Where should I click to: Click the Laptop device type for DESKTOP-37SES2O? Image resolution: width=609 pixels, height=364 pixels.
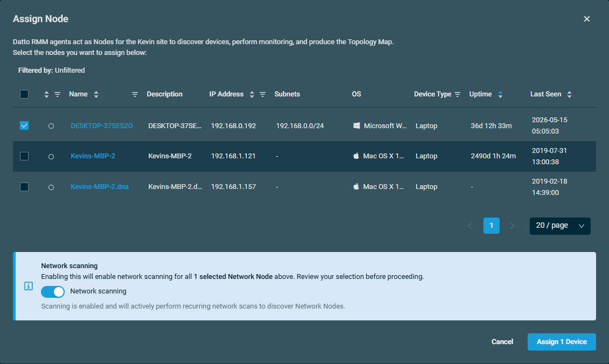(x=426, y=126)
